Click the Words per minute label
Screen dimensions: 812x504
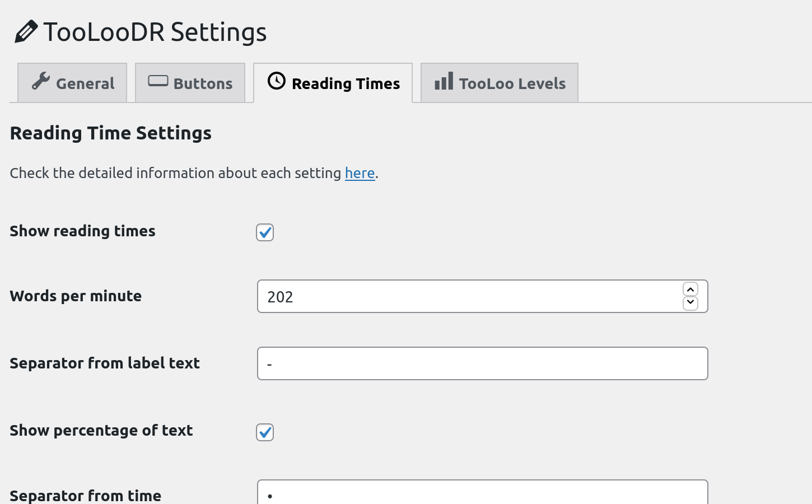pyautogui.click(x=76, y=296)
